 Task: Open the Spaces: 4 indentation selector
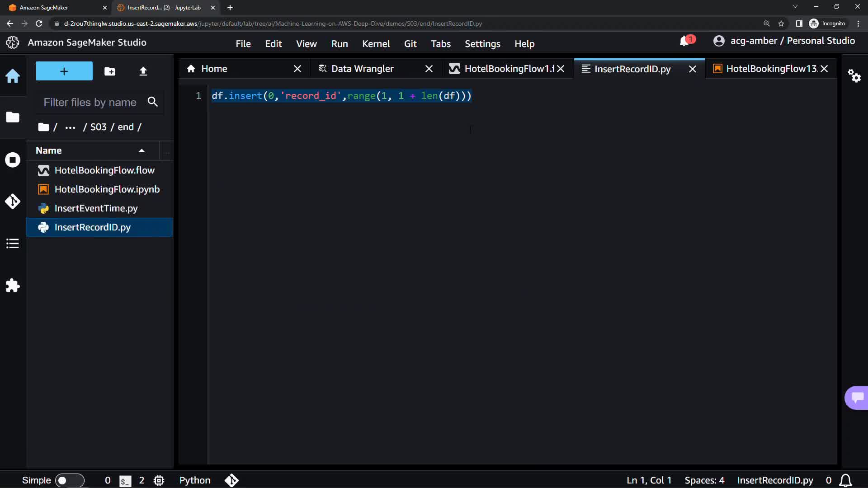click(704, 480)
